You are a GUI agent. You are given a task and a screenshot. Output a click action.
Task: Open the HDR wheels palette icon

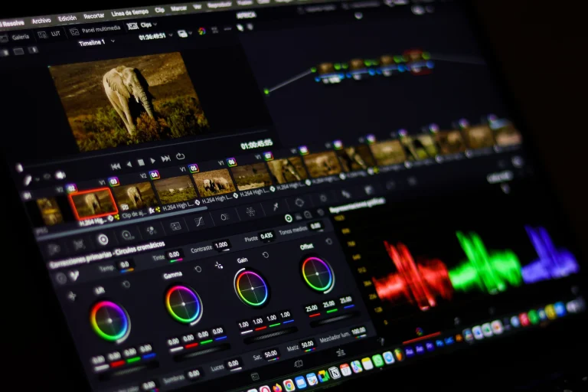(x=128, y=235)
